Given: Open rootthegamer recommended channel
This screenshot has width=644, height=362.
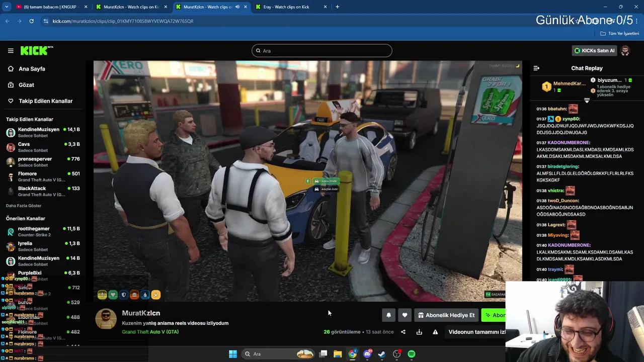Looking at the screenshot, I should tap(43, 231).
